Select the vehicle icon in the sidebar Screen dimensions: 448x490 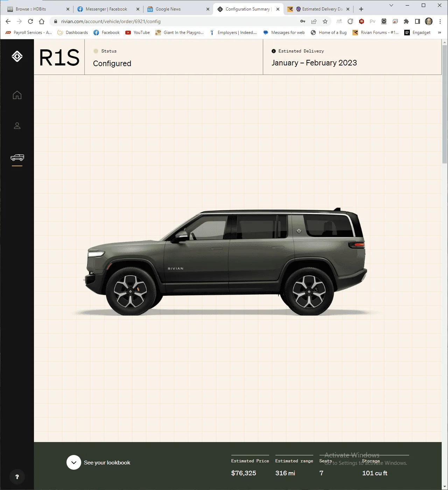click(x=17, y=158)
